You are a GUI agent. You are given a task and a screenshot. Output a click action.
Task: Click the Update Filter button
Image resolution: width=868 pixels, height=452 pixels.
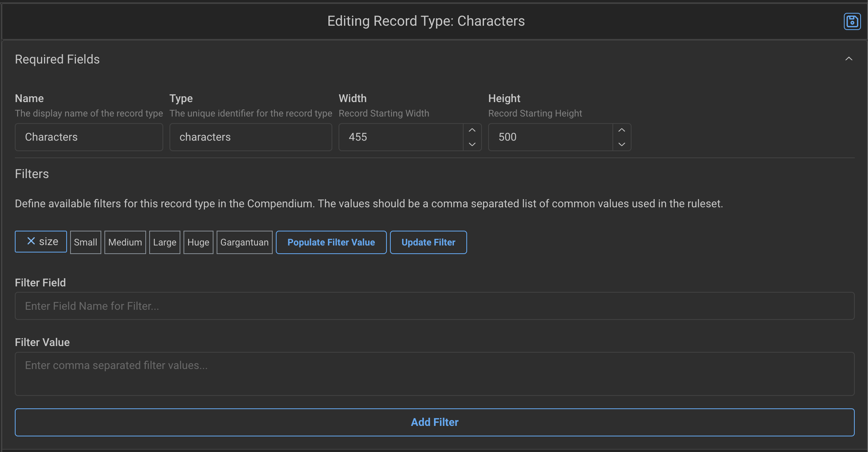click(428, 242)
